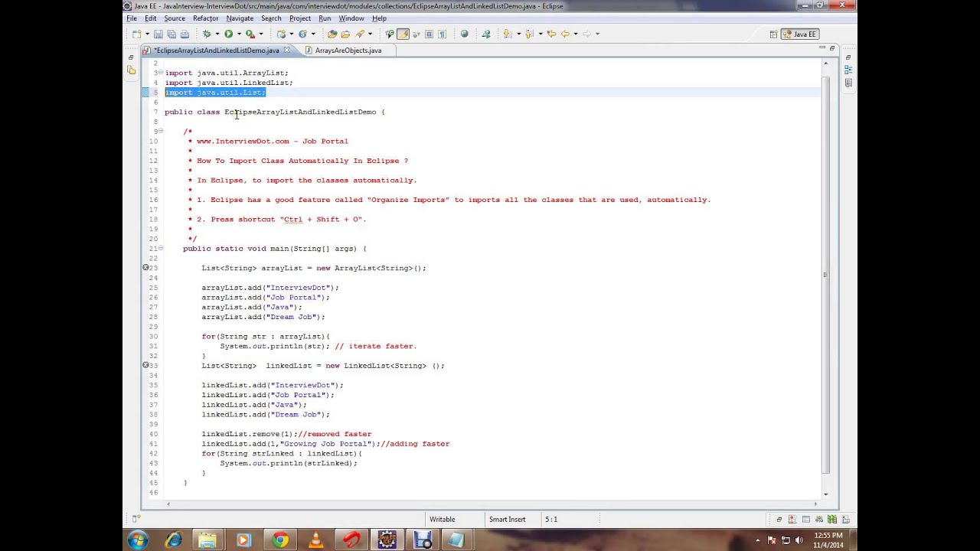Click the Back navigation arrow
The width and height of the screenshot is (980, 551).
click(x=565, y=34)
